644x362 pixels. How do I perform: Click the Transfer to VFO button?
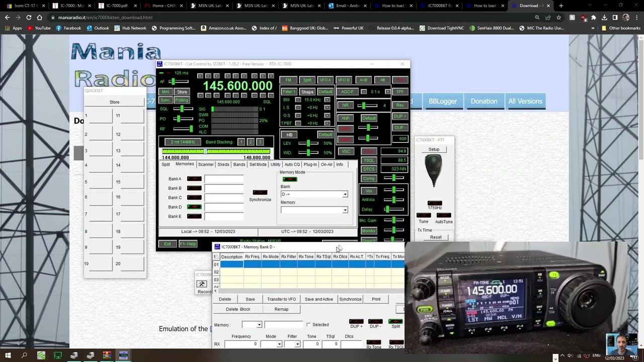tap(281, 299)
